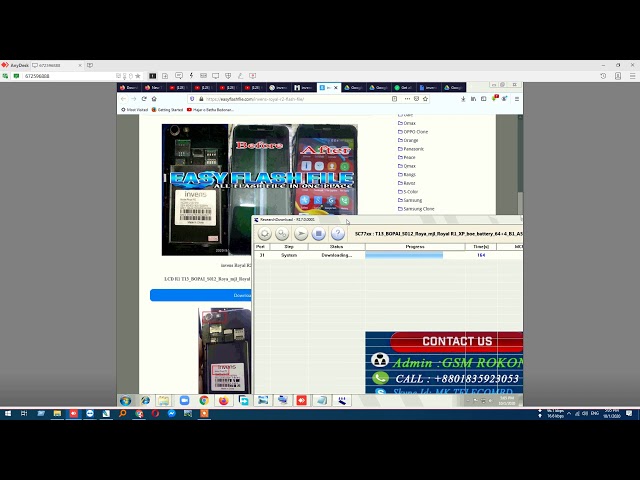Open the AnyDesk keyboard icon
The image size is (640, 480).
[203, 76]
